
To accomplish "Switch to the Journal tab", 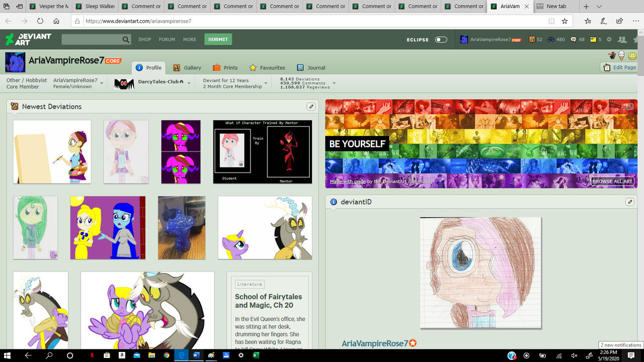I will (x=311, y=67).
